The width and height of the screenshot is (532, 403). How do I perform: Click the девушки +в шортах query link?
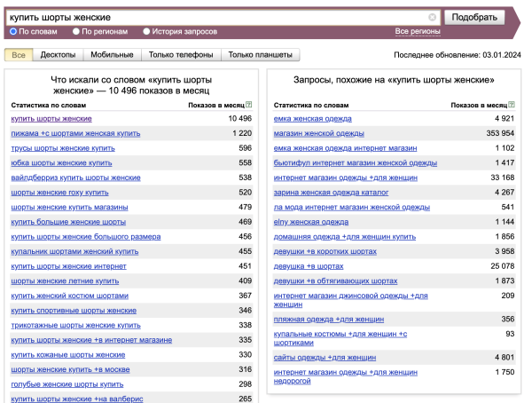pos(309,265)
